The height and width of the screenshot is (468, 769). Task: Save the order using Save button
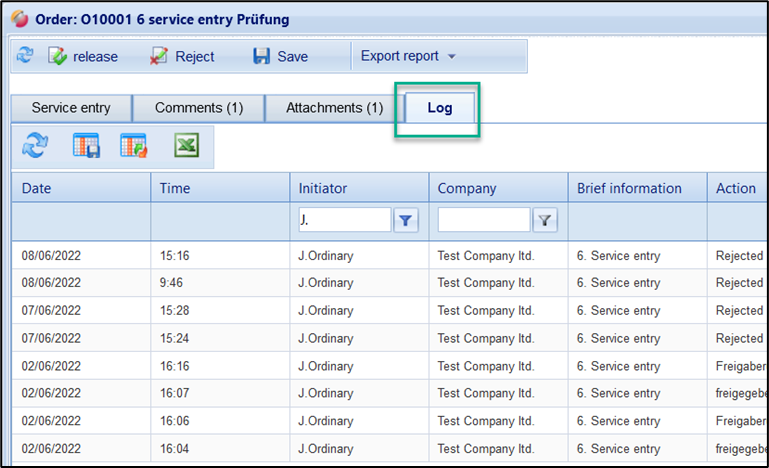point(281,56)
